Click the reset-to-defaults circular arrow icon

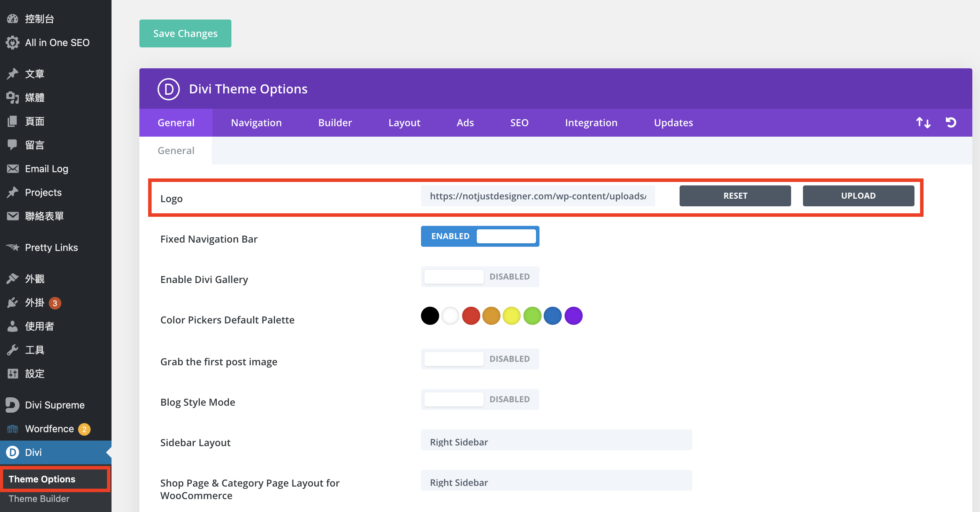pos(951,123)
